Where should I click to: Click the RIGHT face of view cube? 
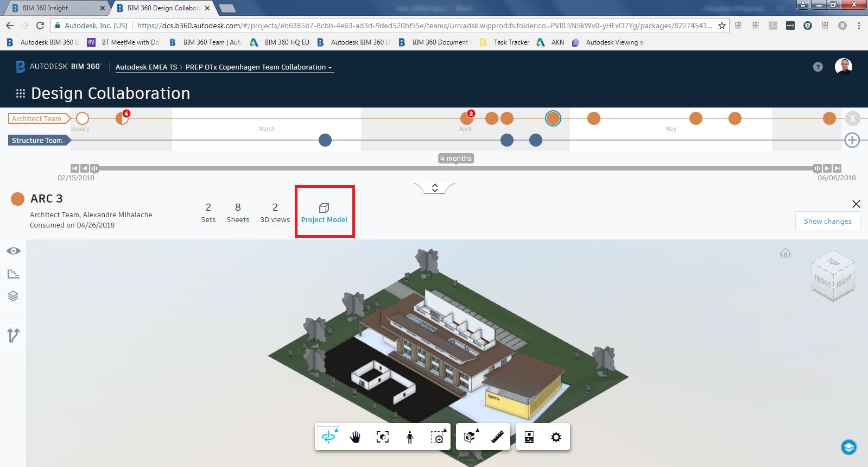point(844,282)
